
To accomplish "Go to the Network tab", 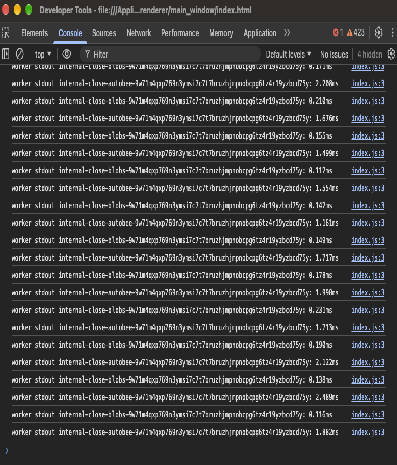I will coord(139,33).
